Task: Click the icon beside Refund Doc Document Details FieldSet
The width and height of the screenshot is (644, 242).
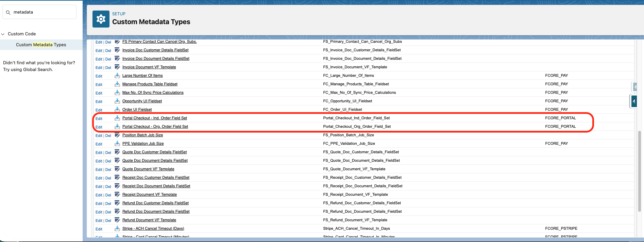Action: (x=117, y=211)
